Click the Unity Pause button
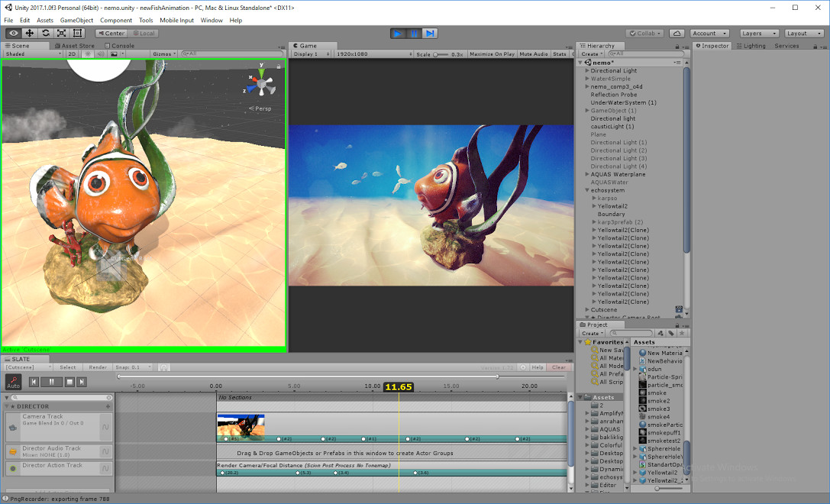The width and height of the screenshot is (830, 504). [x=414, y=34]
